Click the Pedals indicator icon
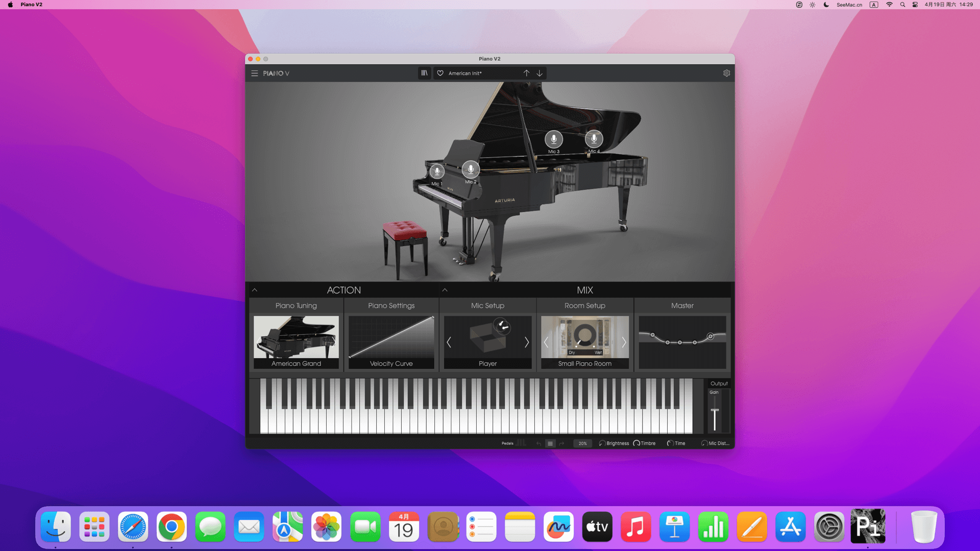This screenshot has height=551, width=980. [521, 443]
